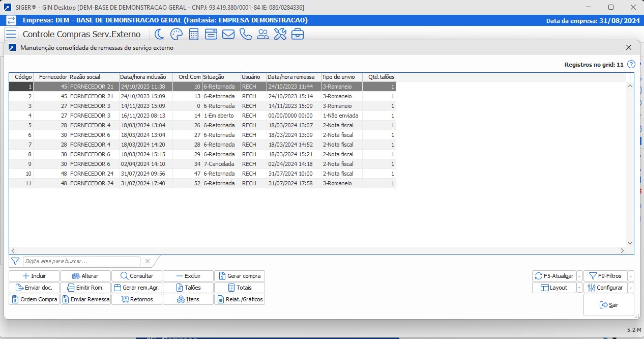The height and width of the screenshot is (339, 644).
Task: Click the search field 'Digite aqui para buscar'
Action: point(81,261)
